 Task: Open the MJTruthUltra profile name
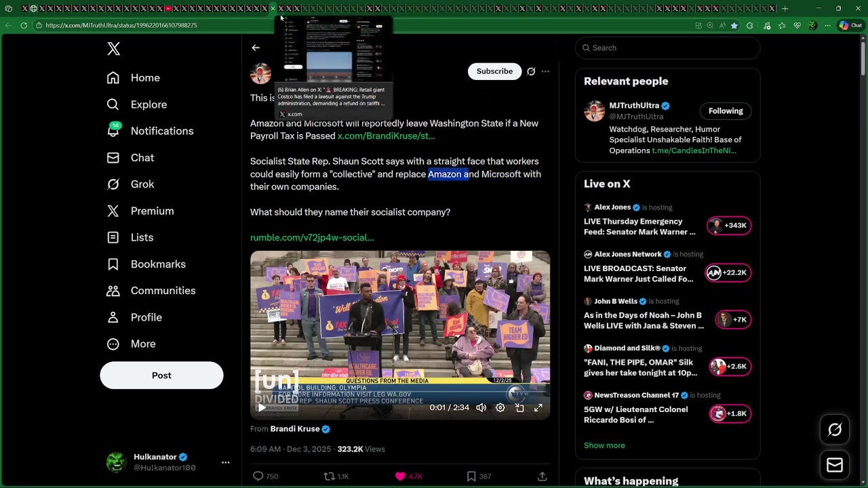(x=634, y=106)
